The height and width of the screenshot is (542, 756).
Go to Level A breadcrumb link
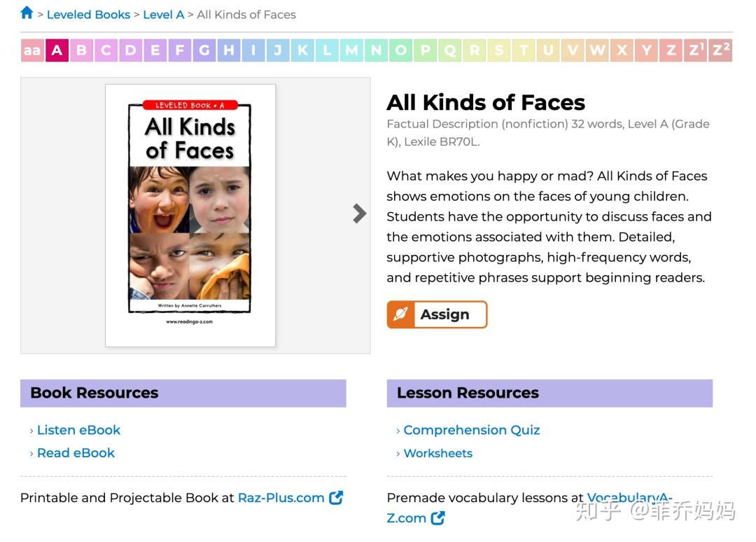(x=163, y=15)
